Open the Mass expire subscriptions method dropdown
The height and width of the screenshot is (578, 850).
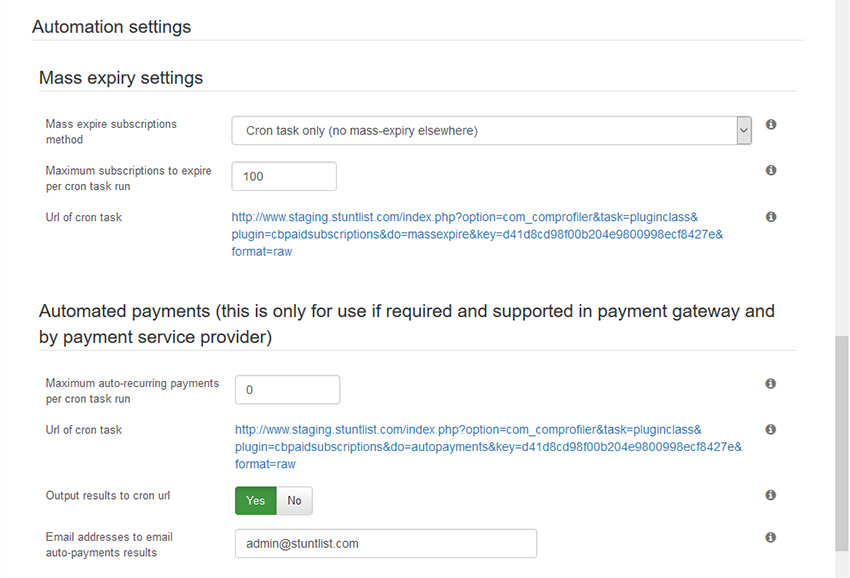pos(491,131)
